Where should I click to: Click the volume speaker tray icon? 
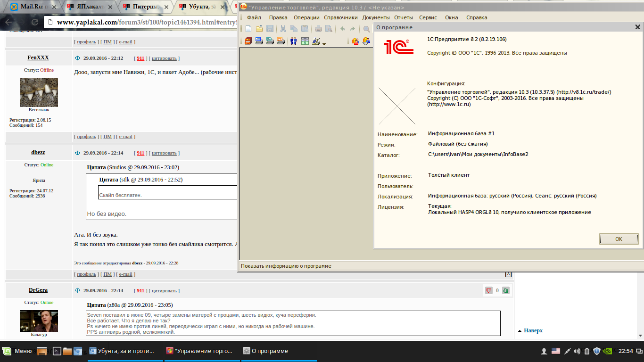[x=577, y=351]
